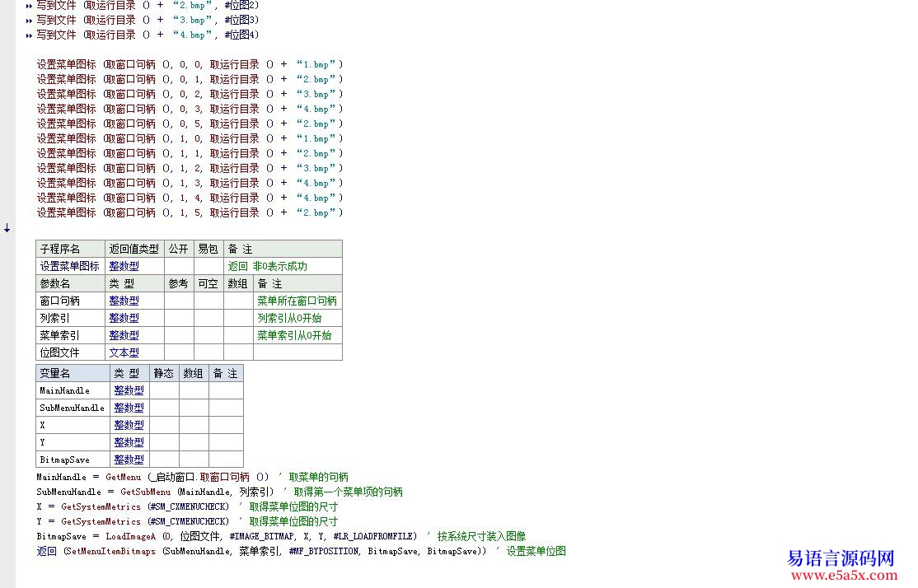Select the 列索引 parameter name cell
Viewport: 918px width, 588px height.
[70, 318]
